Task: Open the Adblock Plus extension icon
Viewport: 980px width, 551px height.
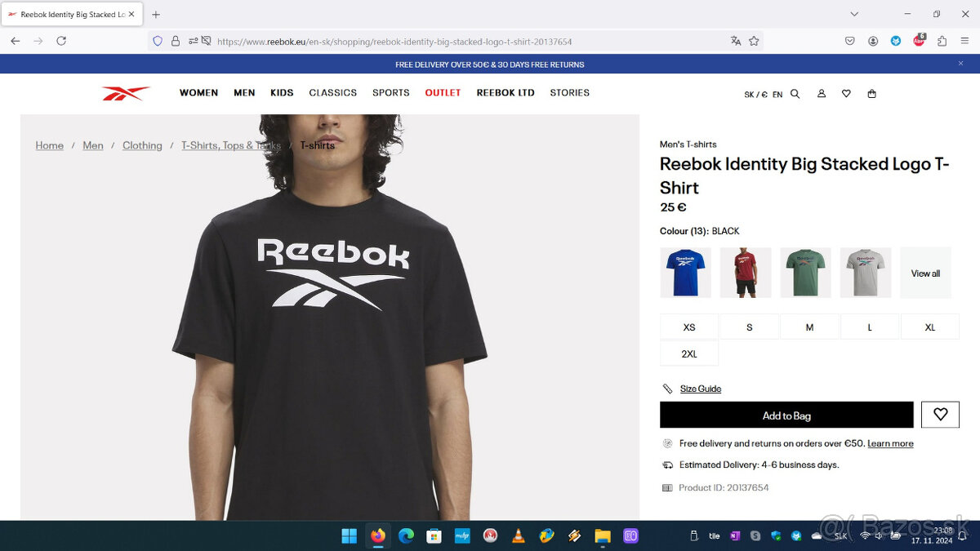Action: click(919, 41)
